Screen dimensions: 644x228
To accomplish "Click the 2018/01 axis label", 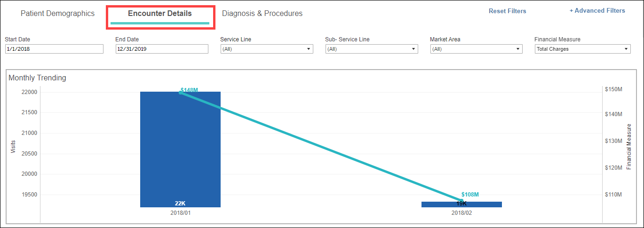I will [180, 213].
